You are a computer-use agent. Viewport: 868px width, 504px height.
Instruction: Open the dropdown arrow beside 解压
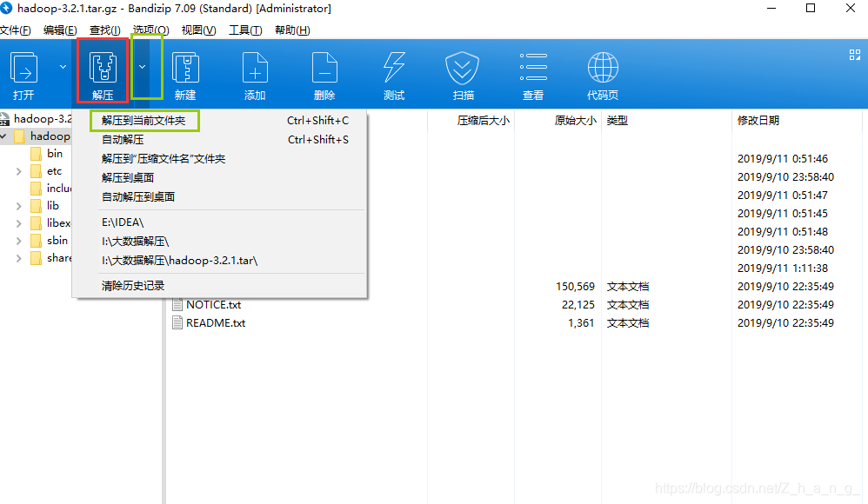[143, 67]
